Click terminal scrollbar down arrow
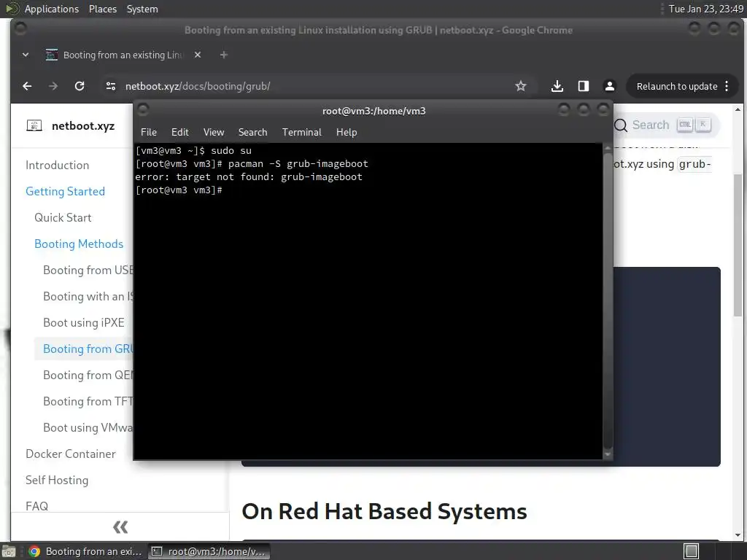 608,454
